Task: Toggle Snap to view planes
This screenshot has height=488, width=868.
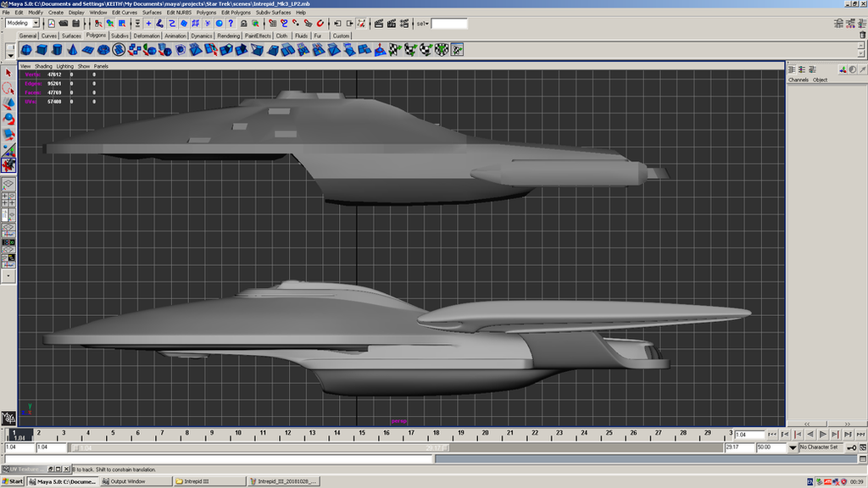Action: pyautogui.click(x=309, y=23)
